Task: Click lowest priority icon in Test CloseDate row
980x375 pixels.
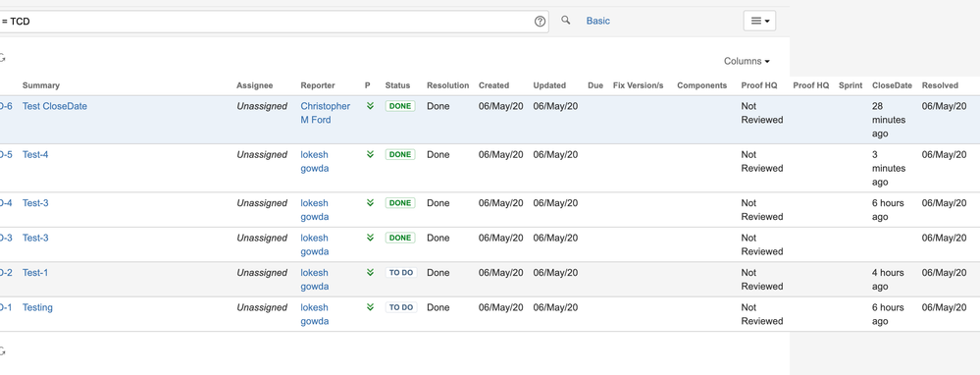Action: pyautogui.click(x=370, y=106)
